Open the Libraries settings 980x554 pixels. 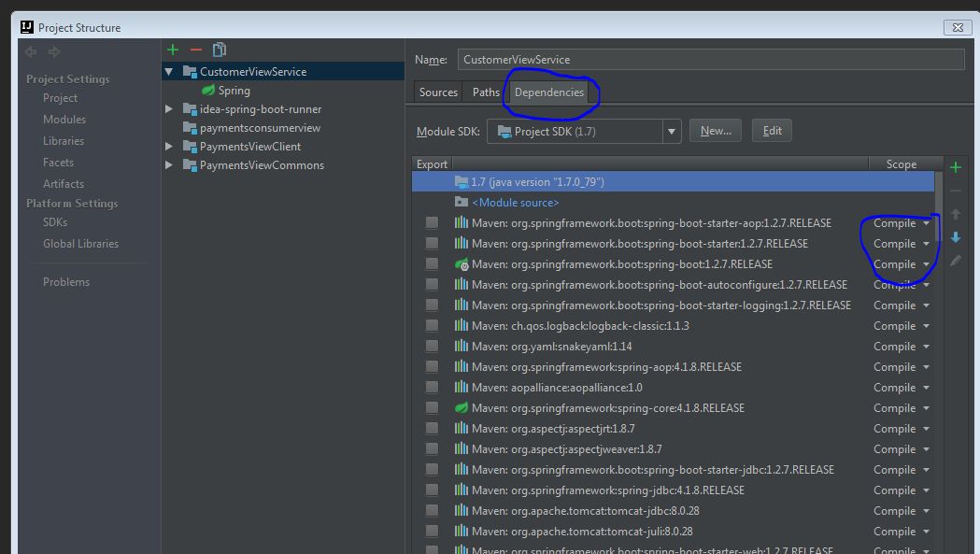tap(64, 141)
